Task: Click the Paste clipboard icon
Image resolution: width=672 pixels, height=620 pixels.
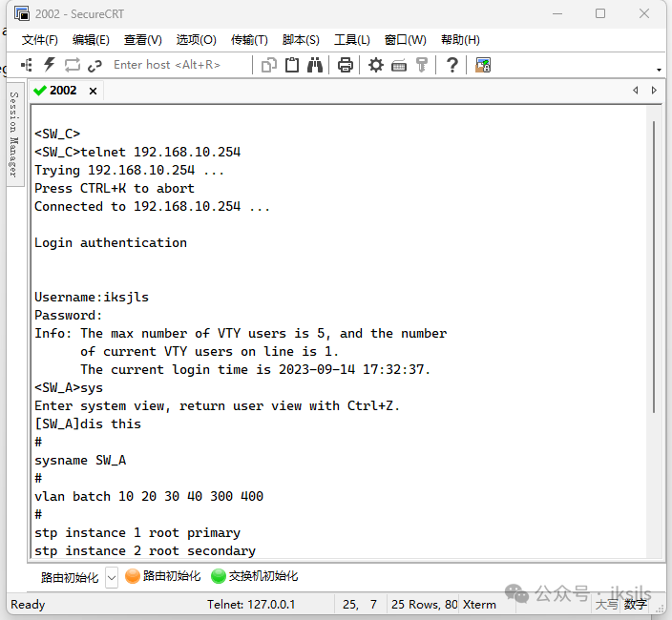Action: (292, 65)
